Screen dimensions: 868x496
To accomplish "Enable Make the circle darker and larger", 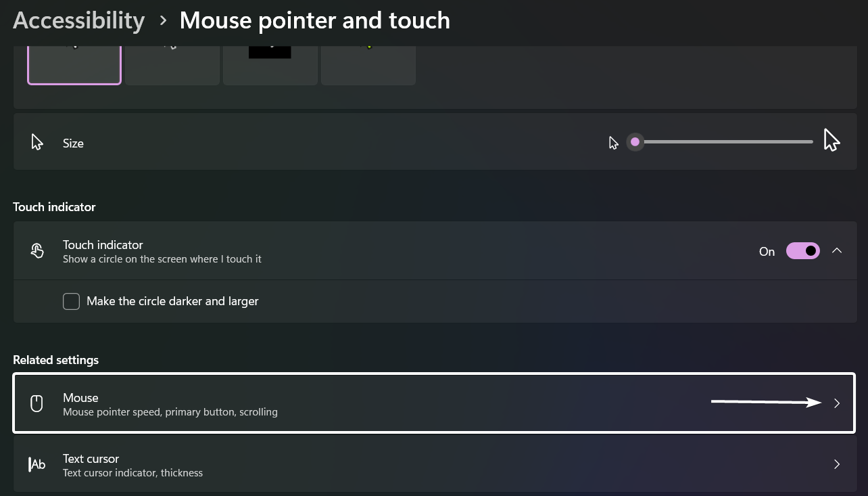I will coord(71,301).
